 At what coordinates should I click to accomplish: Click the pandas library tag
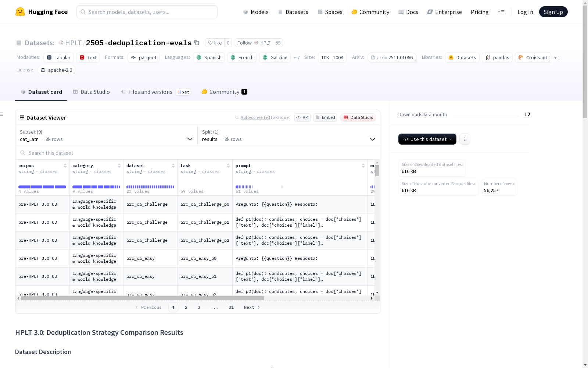click(x=497, y=57)
